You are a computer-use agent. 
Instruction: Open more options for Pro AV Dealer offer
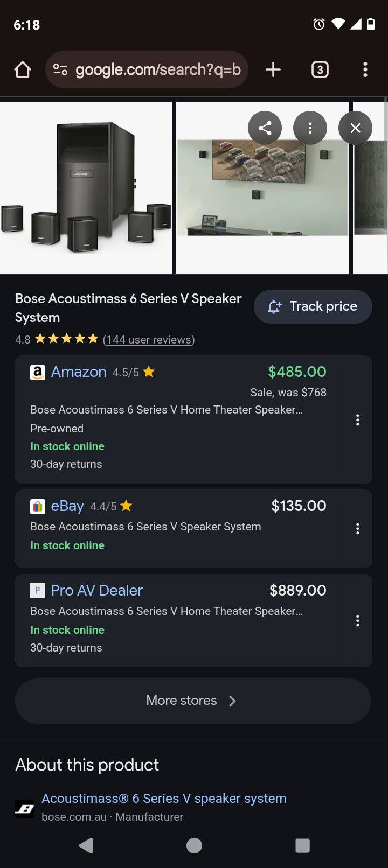[x=357, y=621]
